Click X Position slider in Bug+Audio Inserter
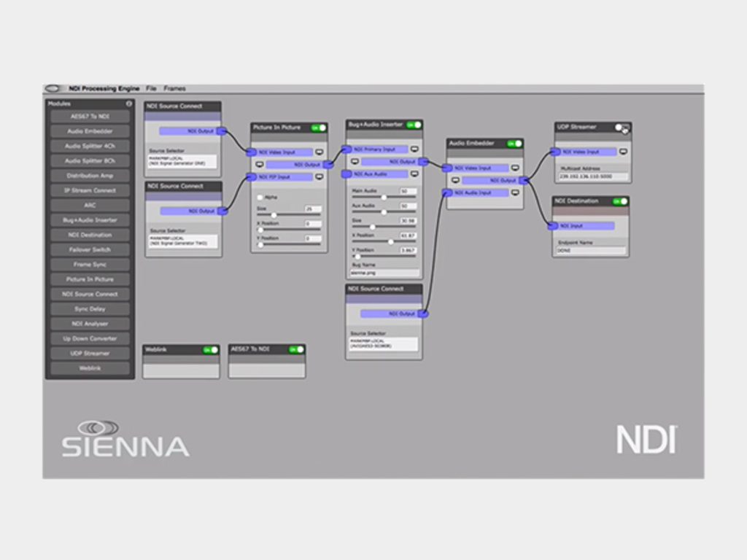The height and width of the screenshot is (560, 747). point(384,242)
